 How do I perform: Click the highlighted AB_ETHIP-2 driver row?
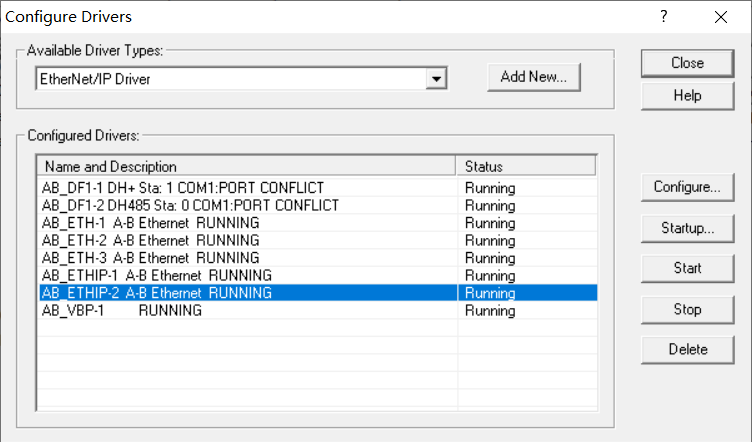point(156,293)
